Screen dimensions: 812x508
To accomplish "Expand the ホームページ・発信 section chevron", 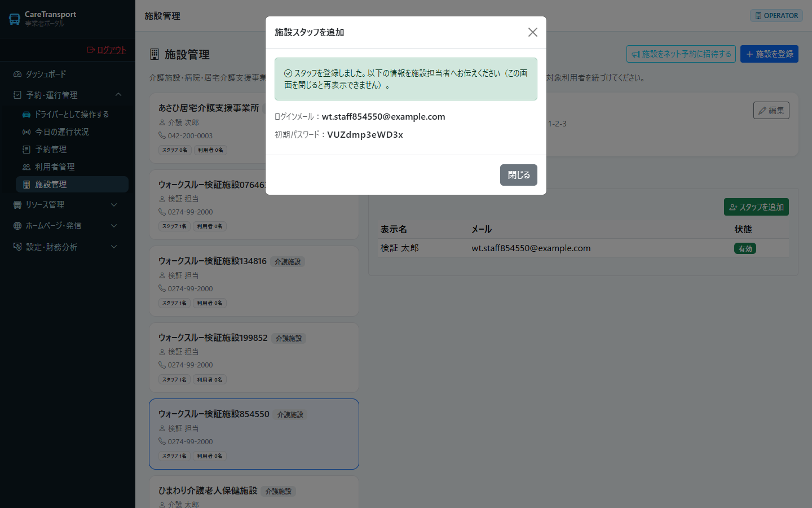I will click(114, 225).
